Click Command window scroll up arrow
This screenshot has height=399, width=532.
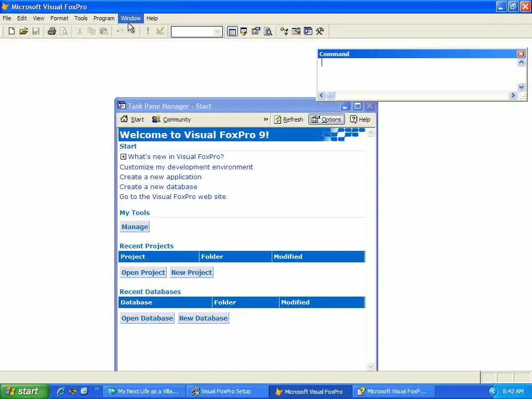(x=521, y=62)
